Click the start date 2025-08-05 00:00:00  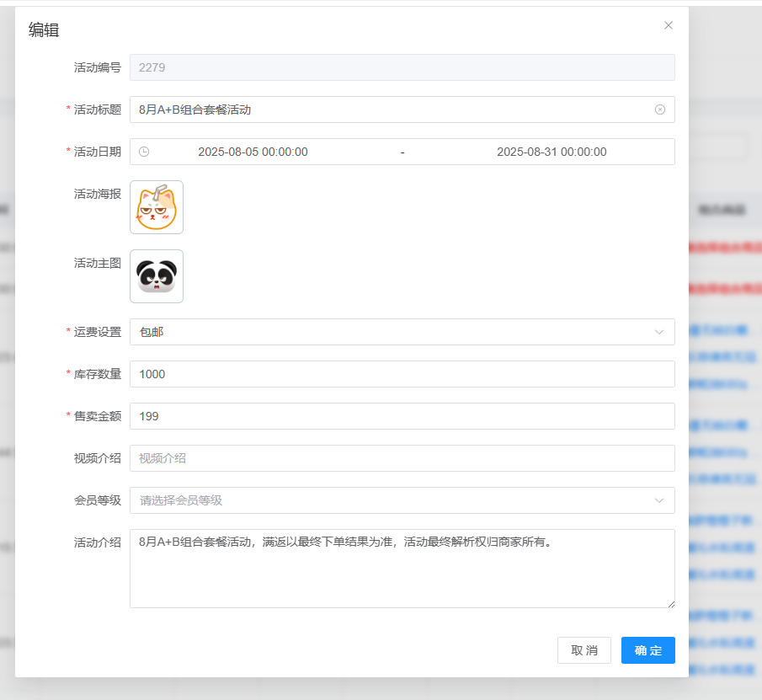pyautogui.click(x=253, y=152)
